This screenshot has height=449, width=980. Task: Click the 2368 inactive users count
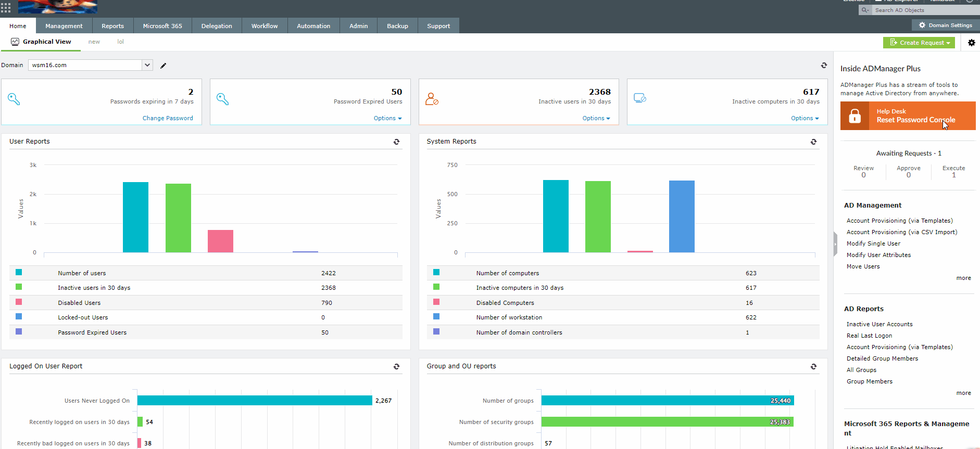pos(600,92)
